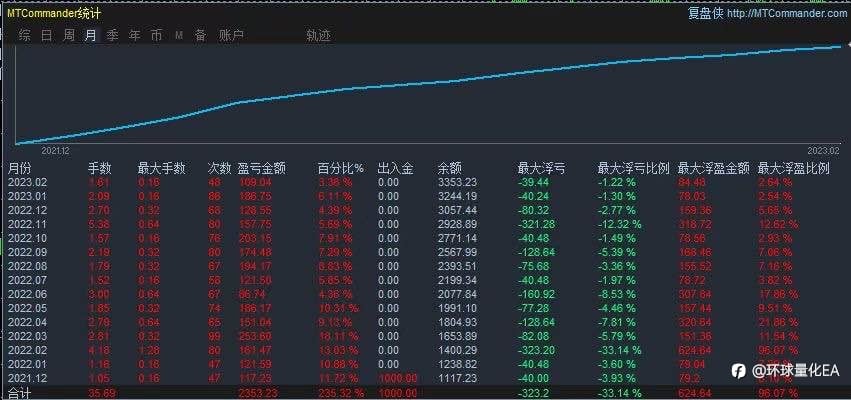Switch to the 季 quarterly tab
The height and width of the screenshot is (400, 851).
point(112,36)
